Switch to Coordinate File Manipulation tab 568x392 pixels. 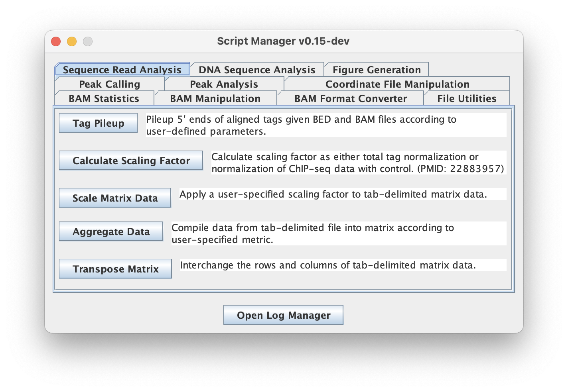tap(397, 84)
